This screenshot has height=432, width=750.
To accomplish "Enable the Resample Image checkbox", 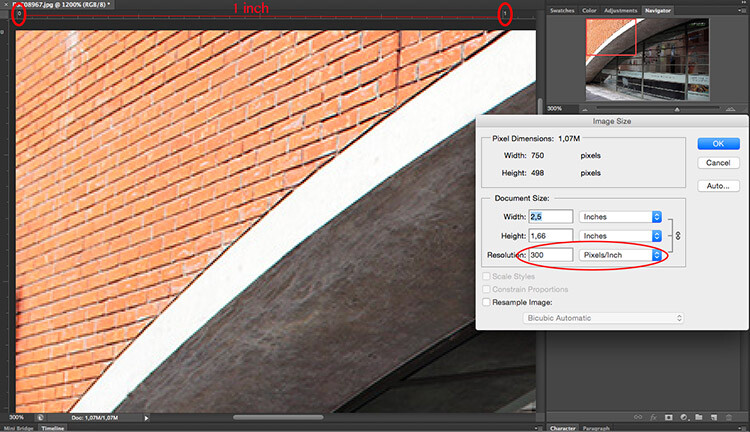I will (487, 301).
